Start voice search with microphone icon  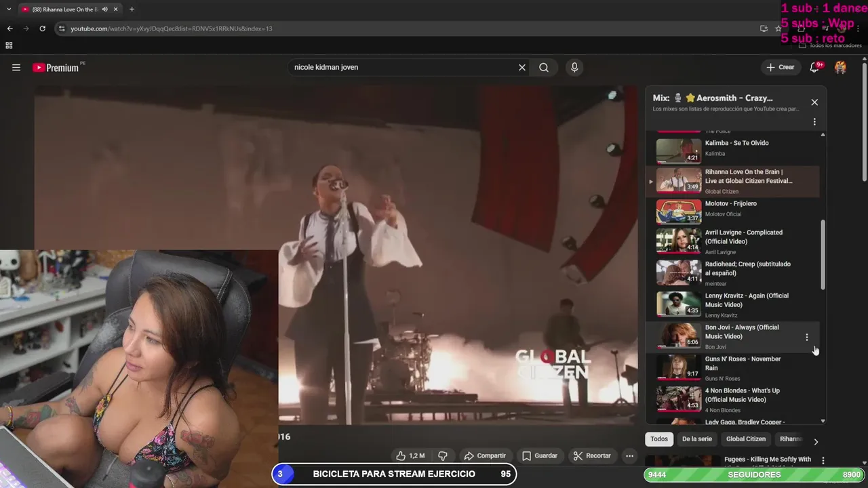[x=574, y=67]
